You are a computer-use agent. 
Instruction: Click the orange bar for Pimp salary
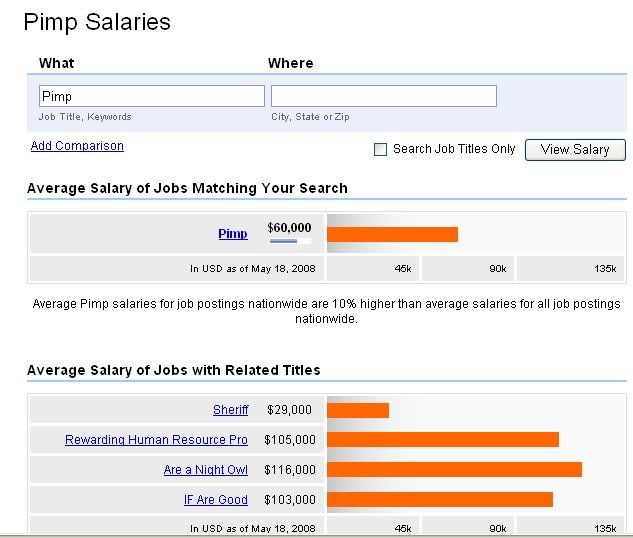(392, 234)
